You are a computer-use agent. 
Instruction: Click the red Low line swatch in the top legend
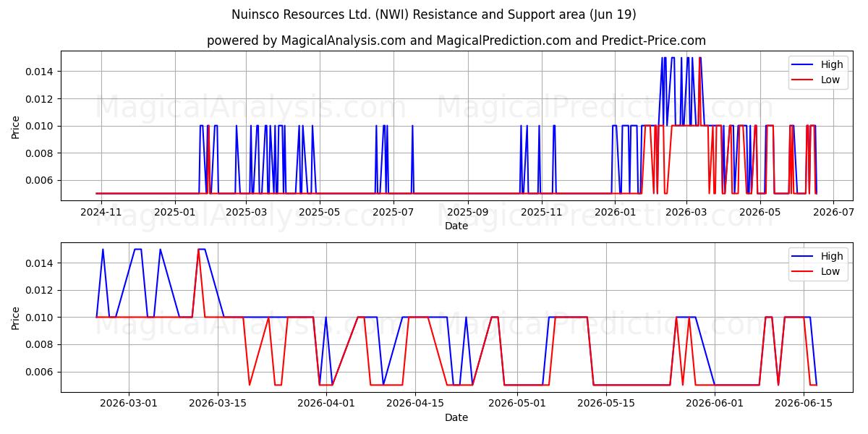pyautogui.click(x=804, y=80)
